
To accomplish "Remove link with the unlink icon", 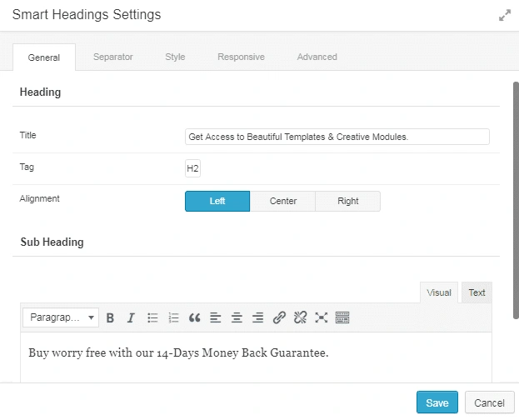I will [301, 317].
